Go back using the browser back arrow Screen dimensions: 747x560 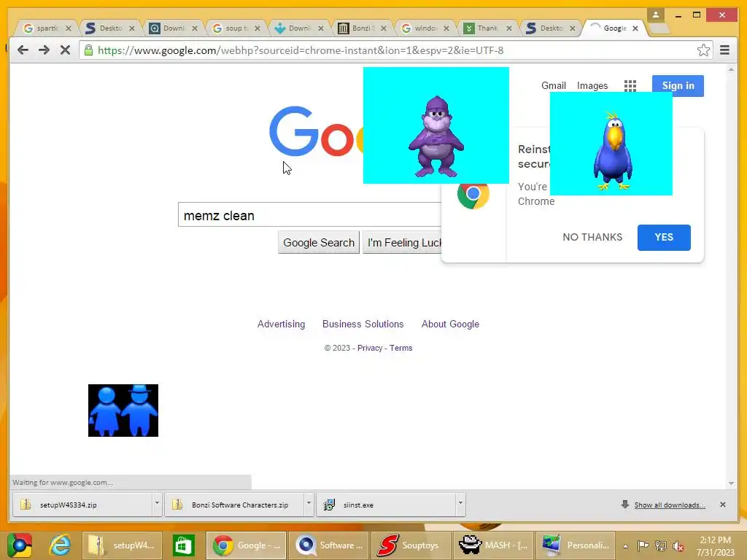[x=23, y=50]
